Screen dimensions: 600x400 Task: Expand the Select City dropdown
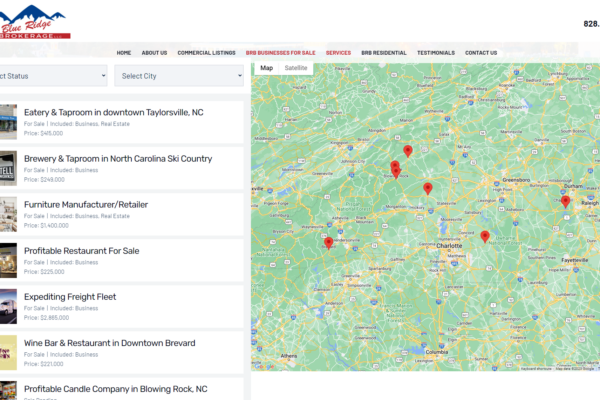(x=179, y=76)
